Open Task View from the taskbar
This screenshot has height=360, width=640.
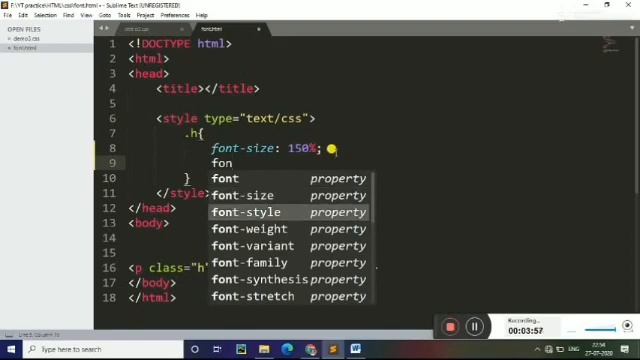point(217,349)
